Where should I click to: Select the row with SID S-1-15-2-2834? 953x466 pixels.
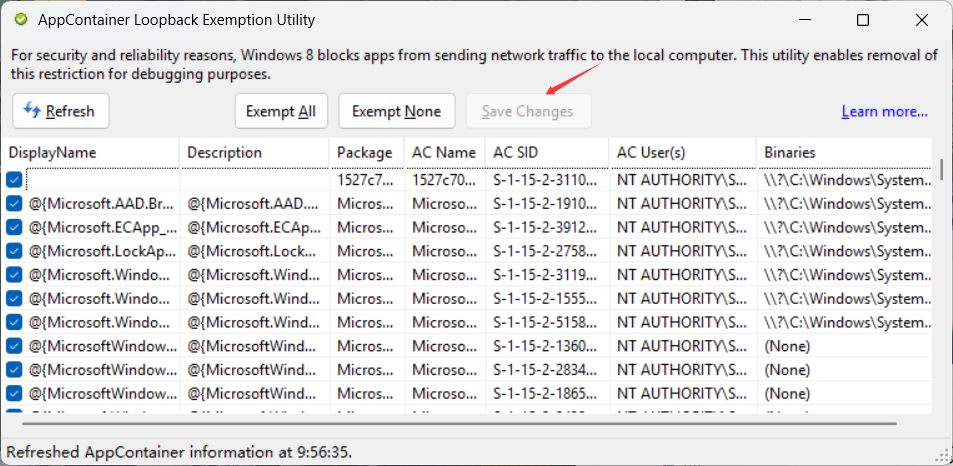pyautogui.click(x=548, y=370)
